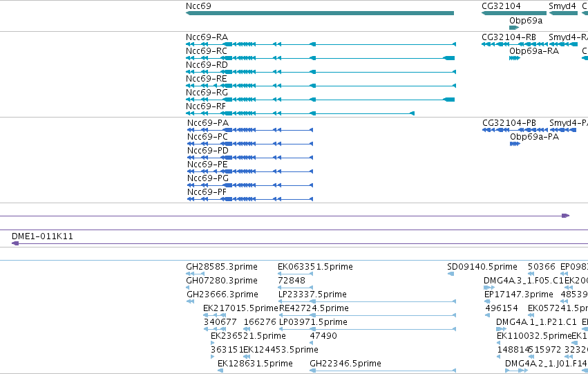The image size is (588, 374).
Task: Select the CG32104 gene label
Action: click(x=501, y=6)
